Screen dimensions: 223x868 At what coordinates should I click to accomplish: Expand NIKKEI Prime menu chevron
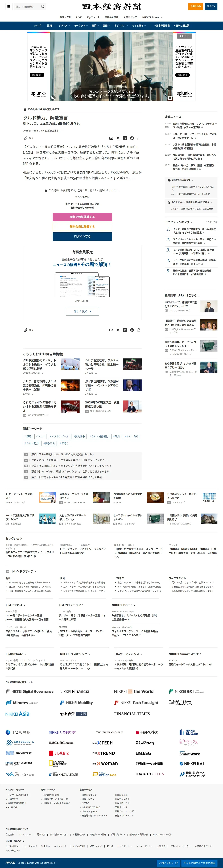click(x=161, y=17)
